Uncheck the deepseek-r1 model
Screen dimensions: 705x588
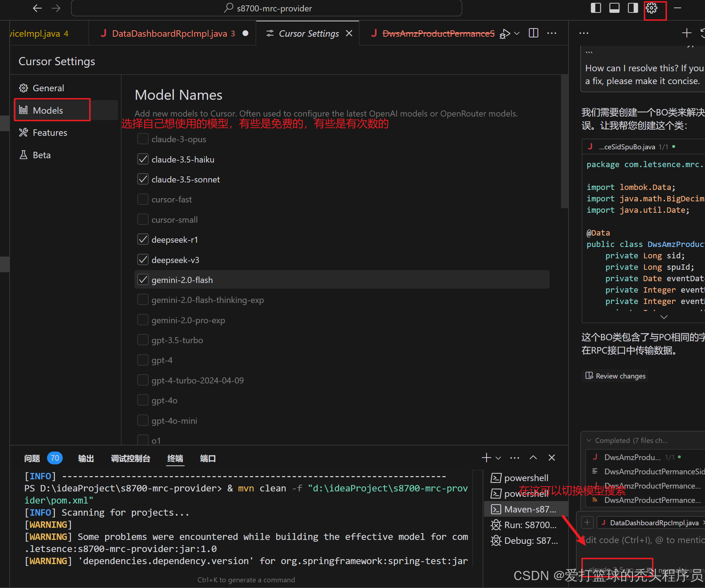143,239
